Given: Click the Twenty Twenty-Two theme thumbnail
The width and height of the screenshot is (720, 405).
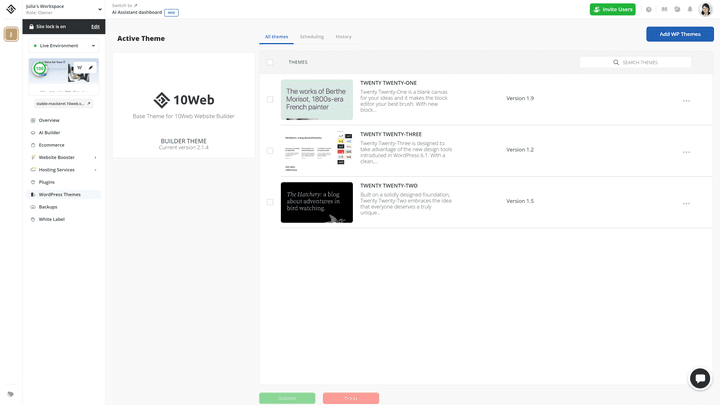Looking at the screenshot, I should pyautogui.click(x=317, y=202).
